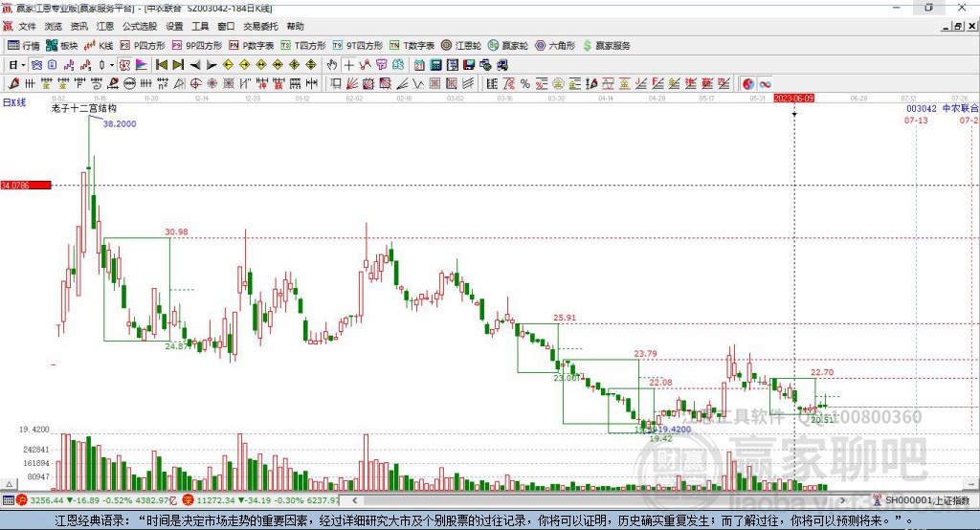Open the 交易委托 menu
980x530 pixels.
[x=260, y=26]
